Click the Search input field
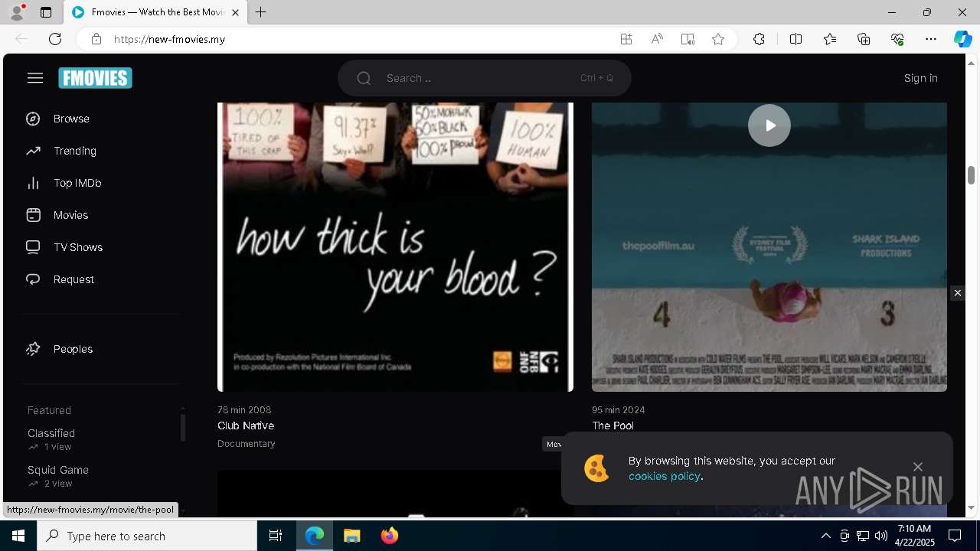The image size is (980, 551). coord(484,78)
